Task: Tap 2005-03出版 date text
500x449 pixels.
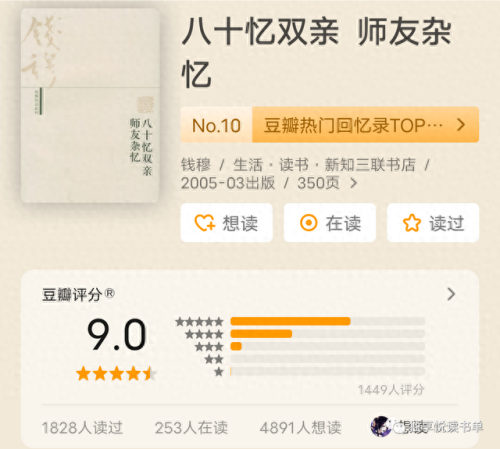Action: pos(228,183)
